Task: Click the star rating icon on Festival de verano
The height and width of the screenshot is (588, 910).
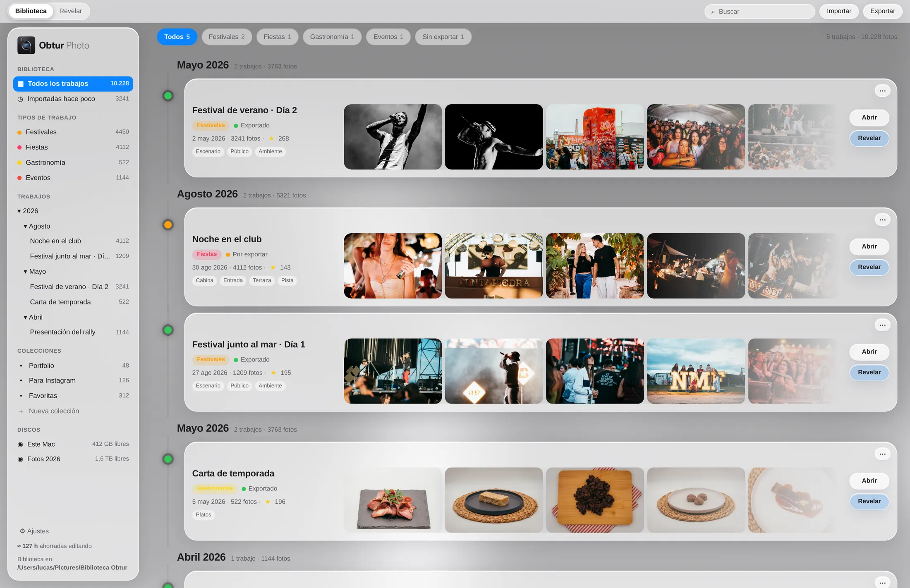Action: pos(271,139)
